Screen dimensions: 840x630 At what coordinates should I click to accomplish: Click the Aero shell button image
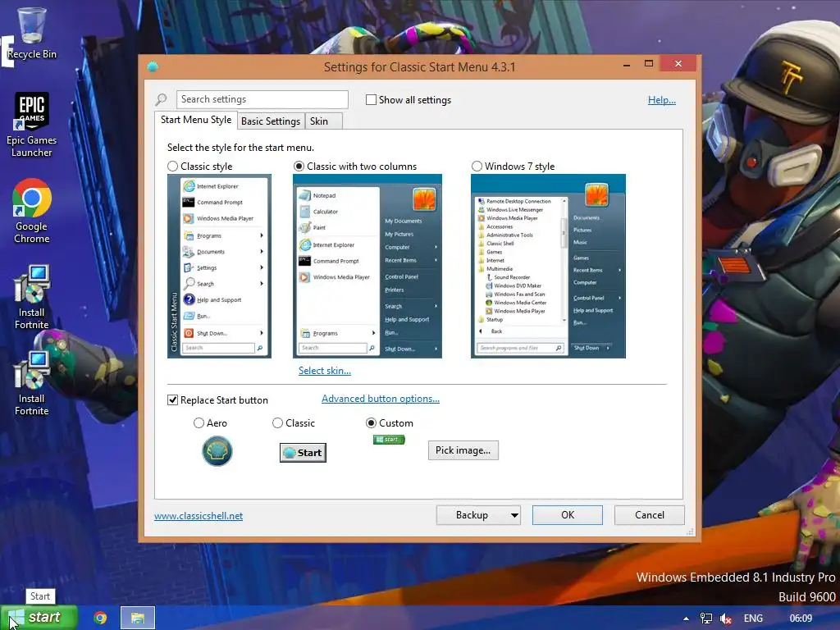[x=217, y=451]
